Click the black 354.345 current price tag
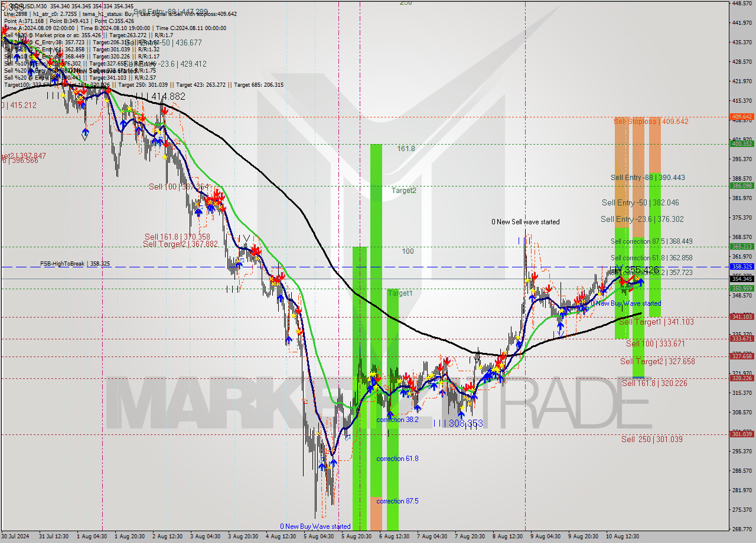Screen dimensions: 756x543 pos(742,279)
